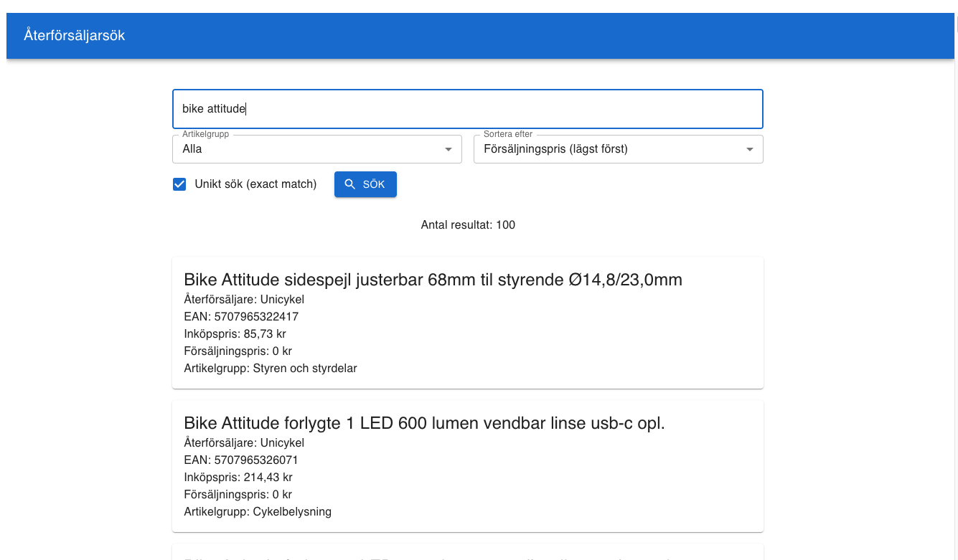Click Artikelgrupp: Styren och styrdelar
The height and width of the screenshot is (560, 958).
coord(271,368)
